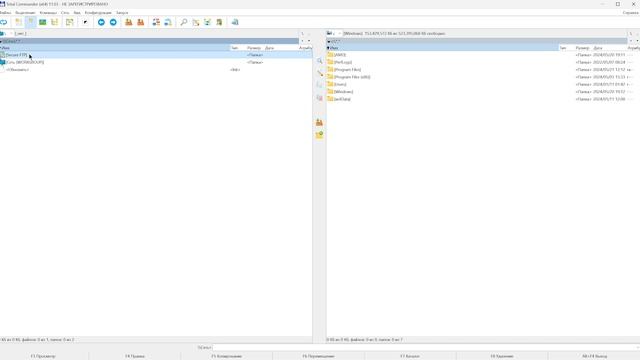Open right panel directory history arrow
The height and width of the screenshot is (360, 640).
(637, 41)
